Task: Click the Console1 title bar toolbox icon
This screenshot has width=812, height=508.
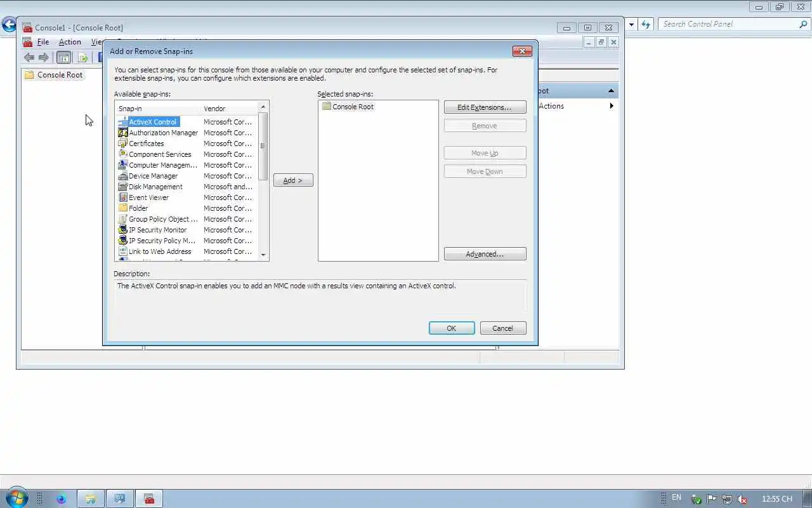Action: pyautogui.click(x=27, y=27)
